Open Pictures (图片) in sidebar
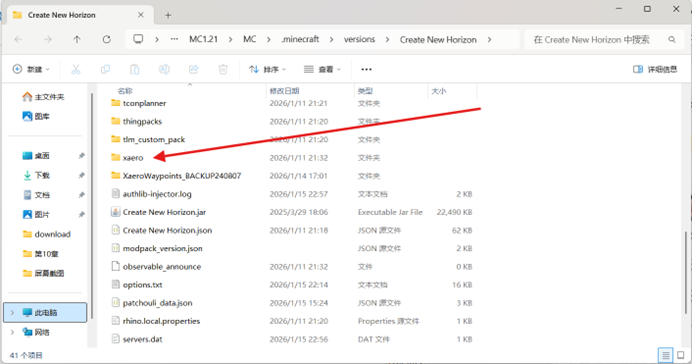 pos(36,214)
